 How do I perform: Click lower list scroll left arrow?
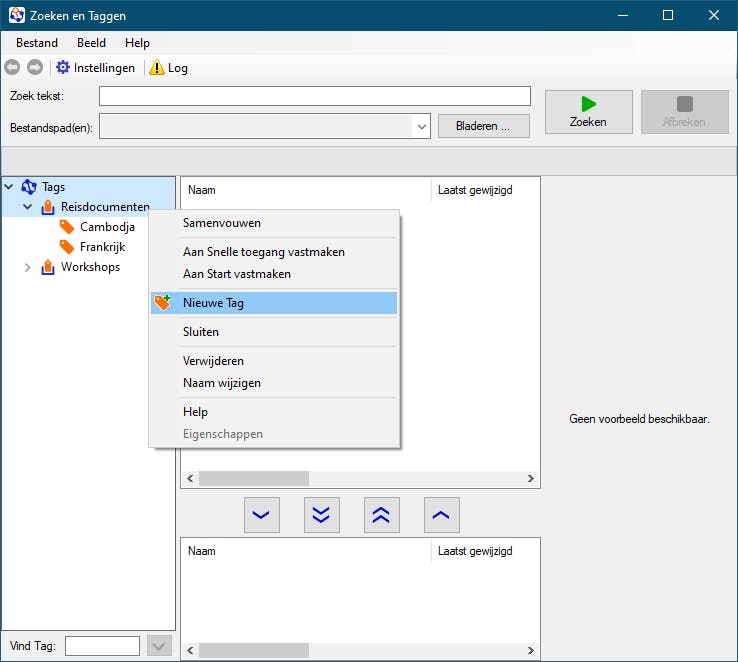pos(190,651)
